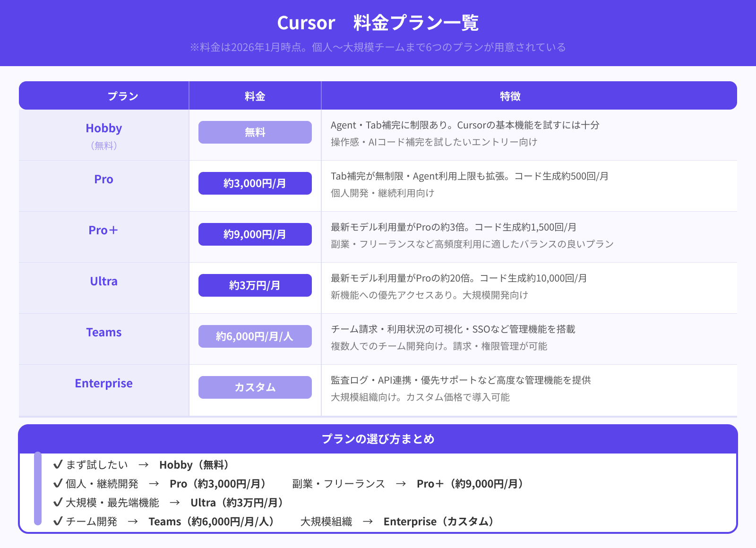Screen dimensions: 756x548
Task: Click the Cursor 料金プラン一覧 title
Action: pos(378,22)
